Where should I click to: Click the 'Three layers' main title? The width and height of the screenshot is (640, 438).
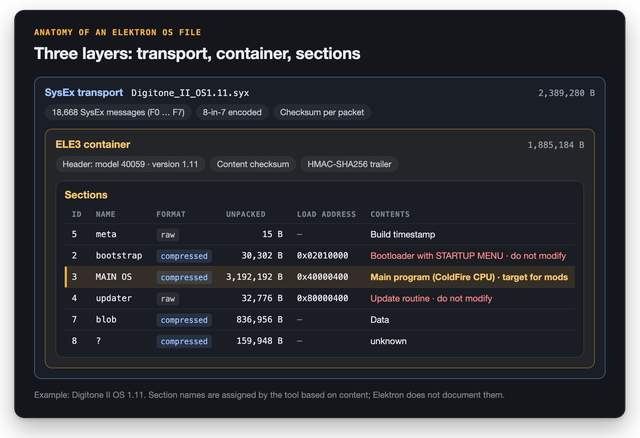(197, 53)
